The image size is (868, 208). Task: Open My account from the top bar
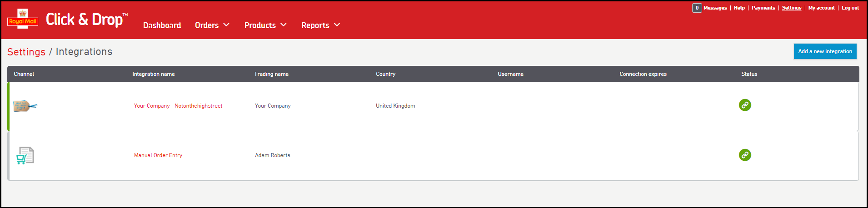pos(821,8)
